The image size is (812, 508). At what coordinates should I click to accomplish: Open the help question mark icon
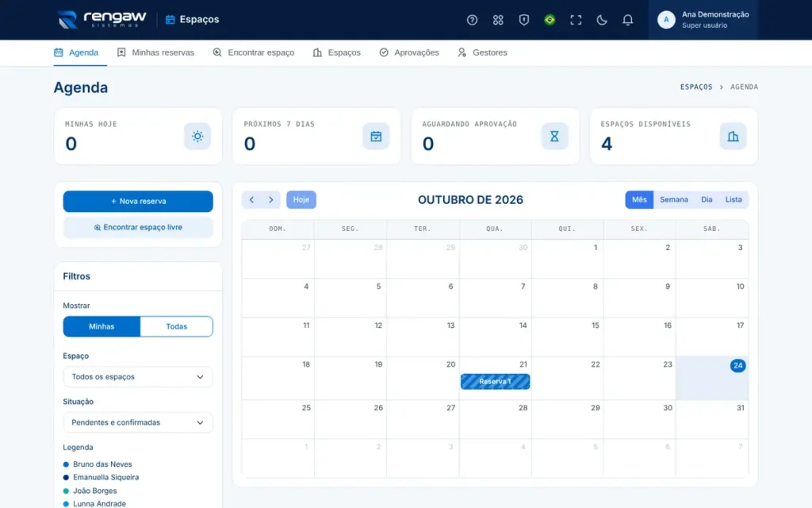pyautogui.click(x=472, y=20)
